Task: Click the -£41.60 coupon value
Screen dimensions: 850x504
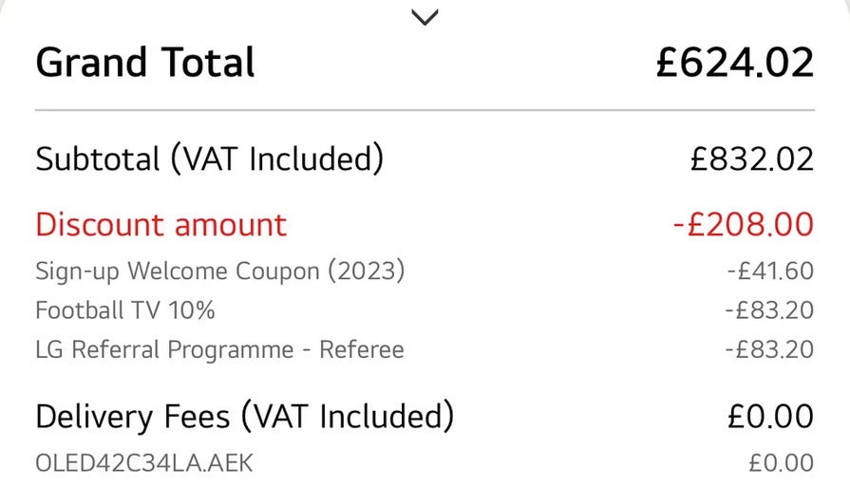Action: click(770, 271)
